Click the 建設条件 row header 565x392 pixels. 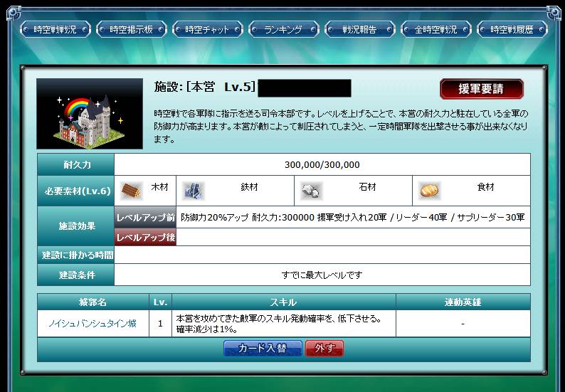[x=76, y=275]
